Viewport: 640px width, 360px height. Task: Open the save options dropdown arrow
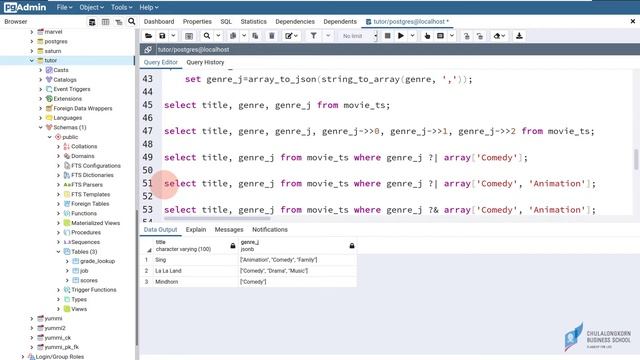point(173,36)
